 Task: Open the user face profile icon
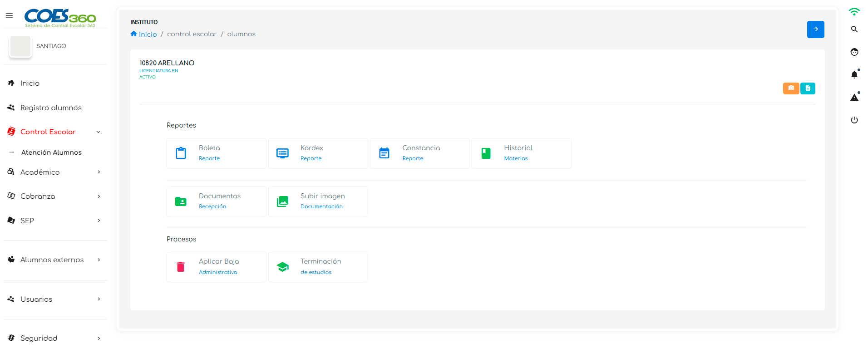pyautogui.click(x=854, y=52)
